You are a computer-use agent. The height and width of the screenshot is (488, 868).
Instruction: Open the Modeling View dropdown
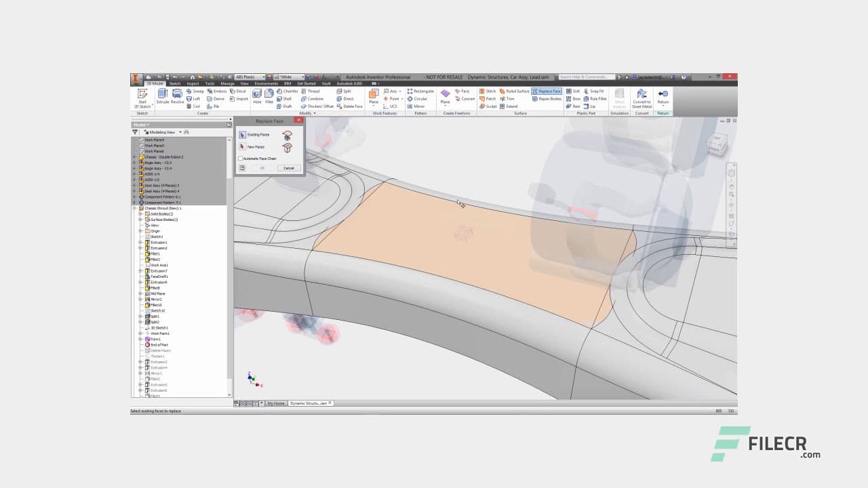click(x=180, y=132)
